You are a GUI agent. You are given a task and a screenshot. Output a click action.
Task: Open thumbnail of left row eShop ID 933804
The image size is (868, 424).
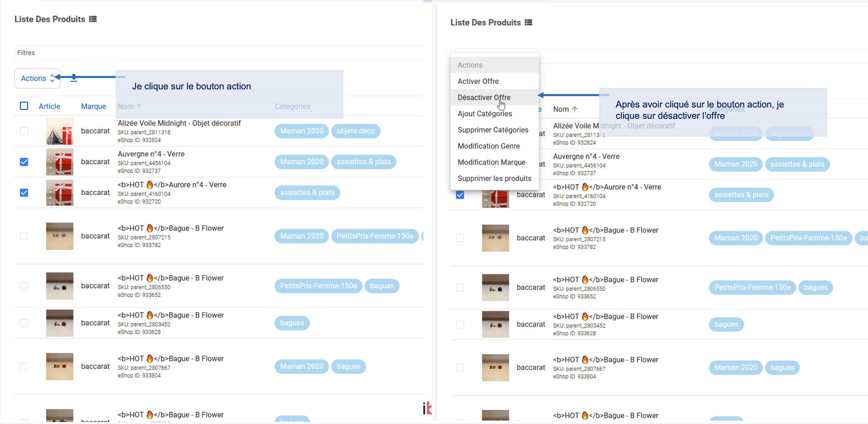60,366
